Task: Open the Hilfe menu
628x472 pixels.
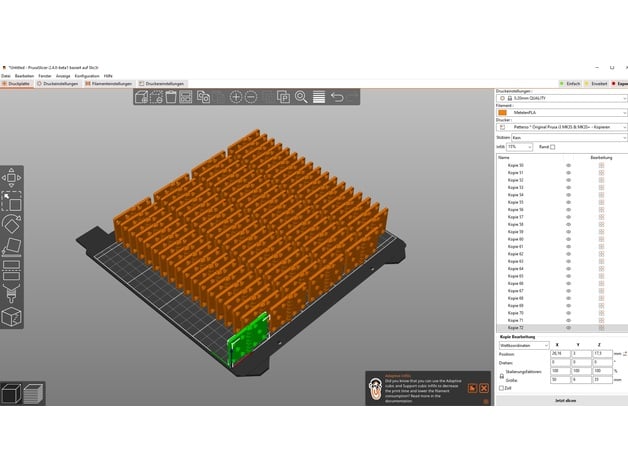Action: pos(108,76)
